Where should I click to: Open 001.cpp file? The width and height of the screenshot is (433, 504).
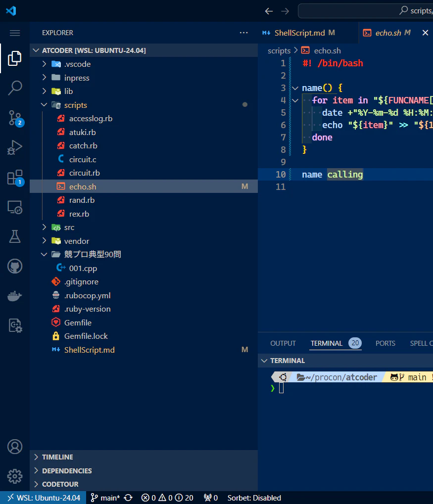pos(144,268)
